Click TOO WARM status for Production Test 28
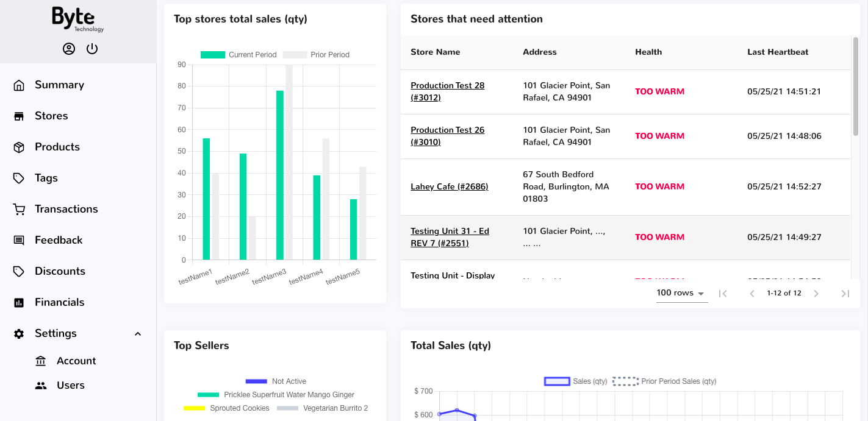Image resolution: width=868 pixels, height=421 pixels. pos(659,91)
